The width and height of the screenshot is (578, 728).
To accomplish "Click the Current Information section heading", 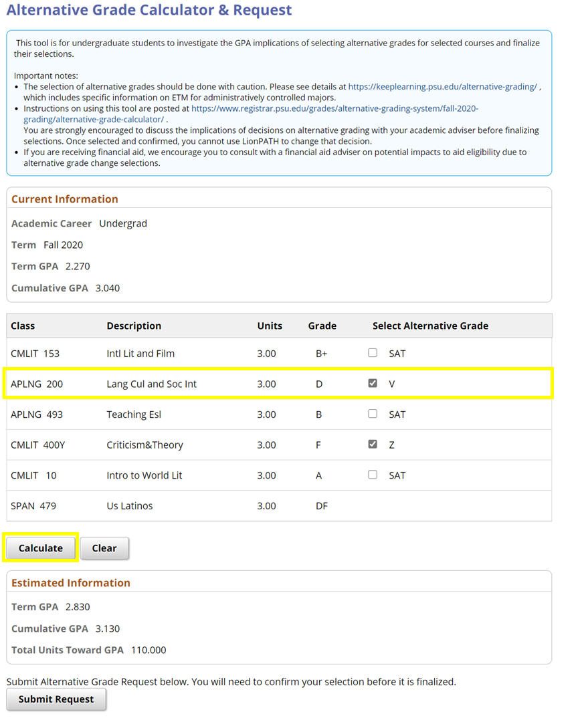I will pos(65,199).
